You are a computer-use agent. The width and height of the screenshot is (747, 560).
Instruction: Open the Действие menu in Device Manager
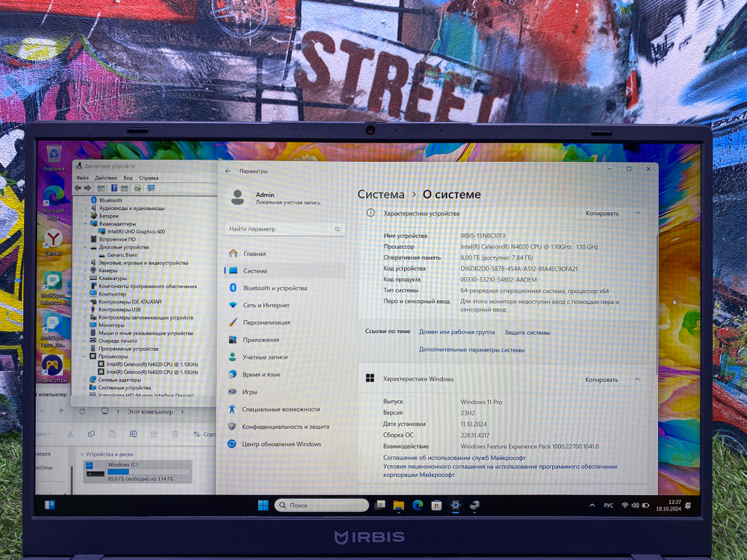(x=105, y=178)
